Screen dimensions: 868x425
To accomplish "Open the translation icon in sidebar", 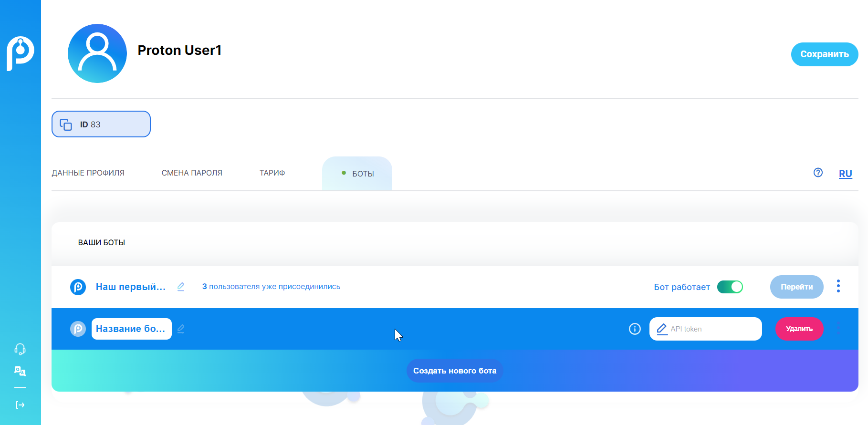I will click(20, 371).
